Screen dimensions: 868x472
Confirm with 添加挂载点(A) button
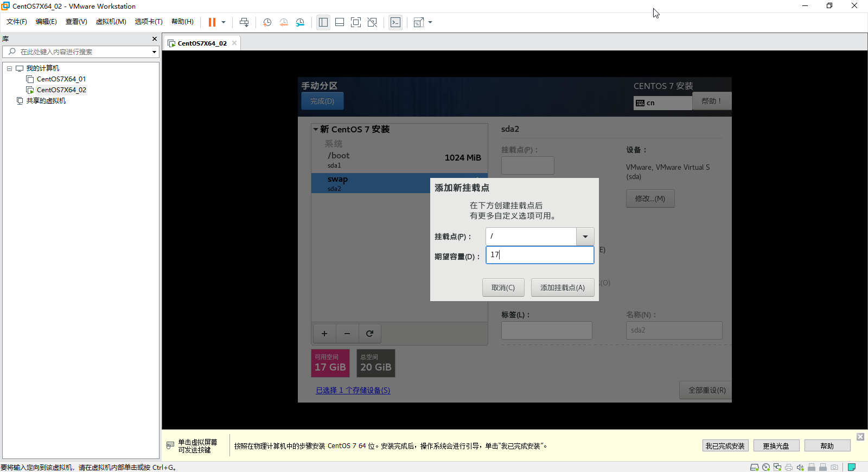(563, 288)
